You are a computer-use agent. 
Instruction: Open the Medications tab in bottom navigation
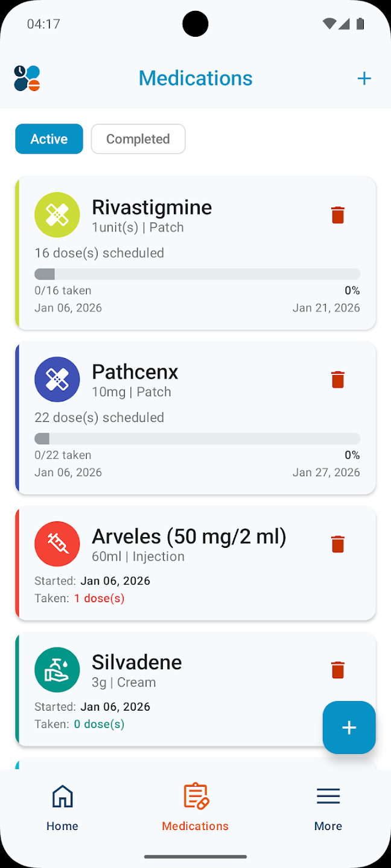pos(195,807)
